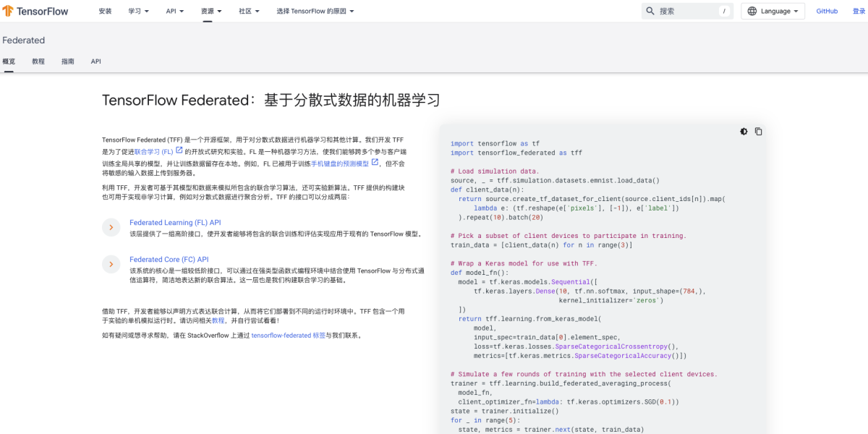Open the Language dropdown

tap(773, 11)
